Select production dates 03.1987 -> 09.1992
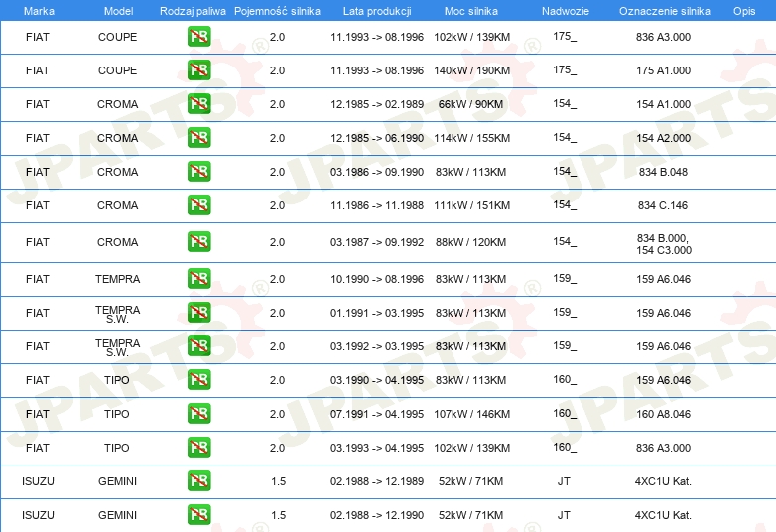 point(377,242)
